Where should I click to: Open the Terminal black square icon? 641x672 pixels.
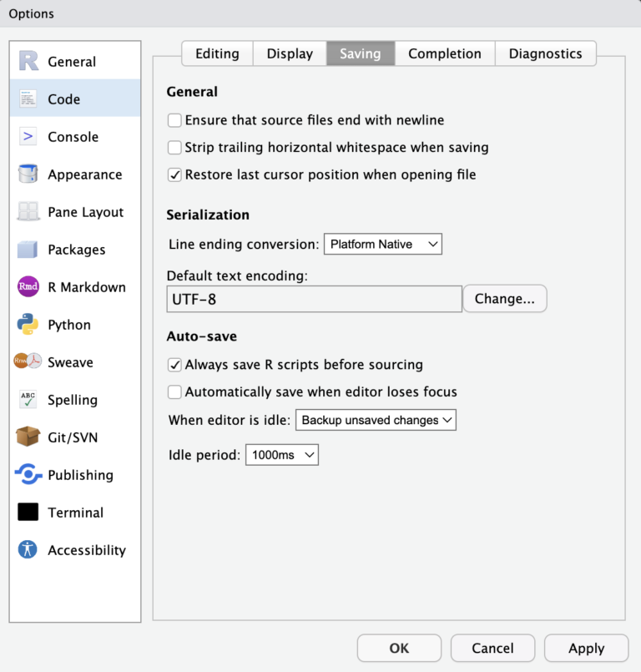pyautogui.click(x=28, y=513)
